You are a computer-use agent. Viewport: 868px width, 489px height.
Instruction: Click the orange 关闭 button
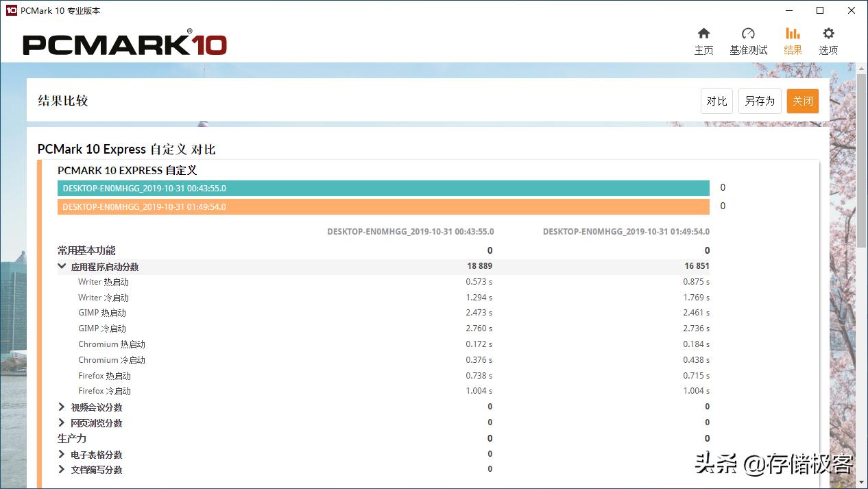pyautogui.click(x=803, y=101)
